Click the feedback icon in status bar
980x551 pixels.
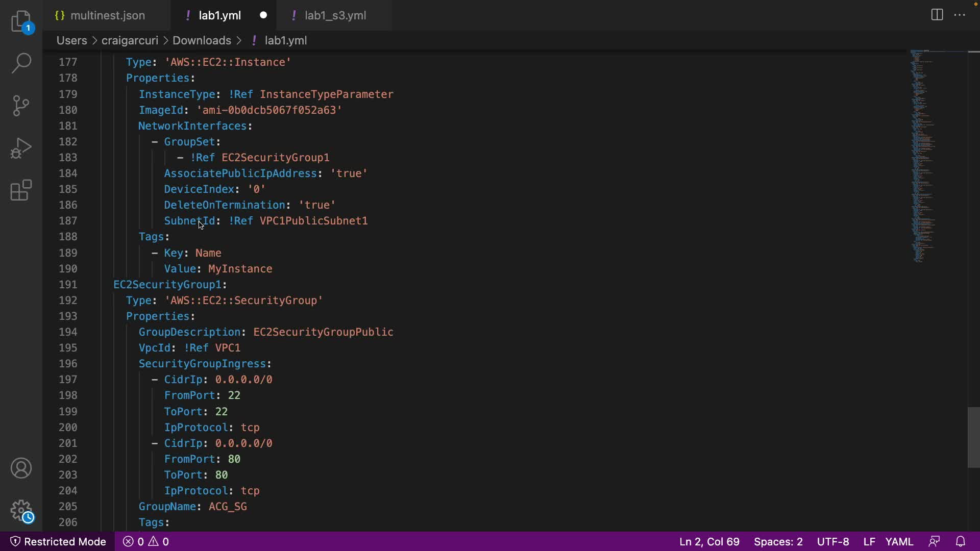tap(935, 541)
